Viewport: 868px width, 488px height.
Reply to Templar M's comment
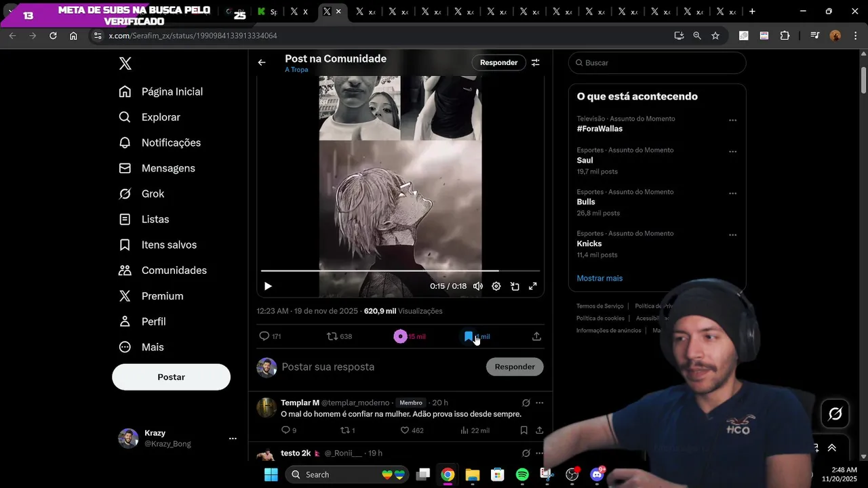[x=289, y=430]
